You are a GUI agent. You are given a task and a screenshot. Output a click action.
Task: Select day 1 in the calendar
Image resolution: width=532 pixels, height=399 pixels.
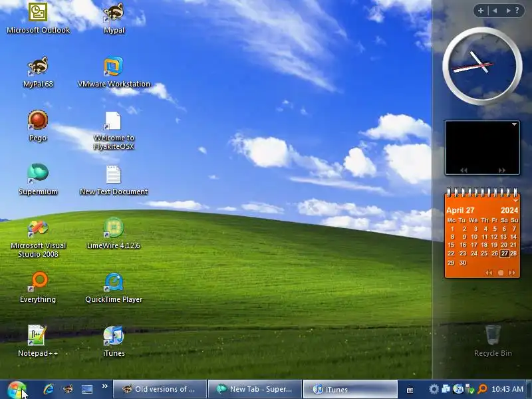click(x=452, y=229)
